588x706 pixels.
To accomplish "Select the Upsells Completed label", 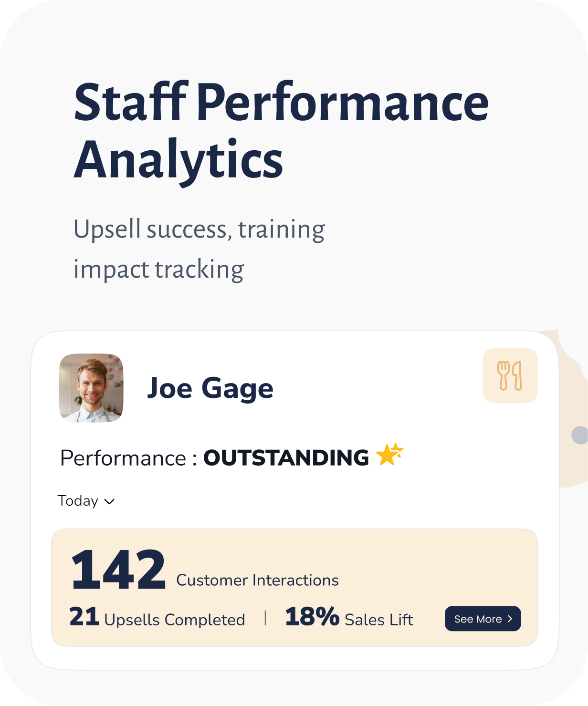I will (174, 620).
